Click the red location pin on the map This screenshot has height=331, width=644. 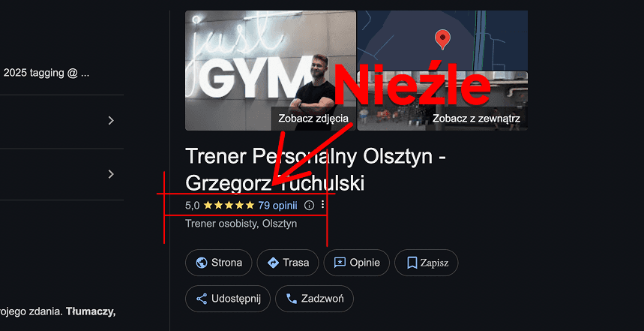442,40
